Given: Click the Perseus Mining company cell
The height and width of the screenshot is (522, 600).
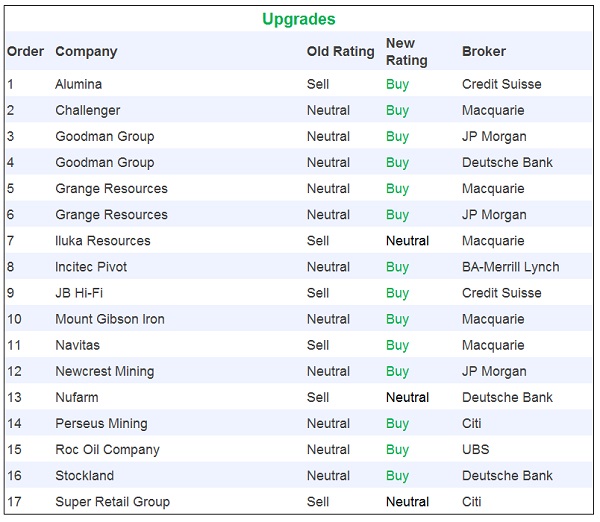Looking at the screenshot, I should pyautogui.click(x=101, y=424).
